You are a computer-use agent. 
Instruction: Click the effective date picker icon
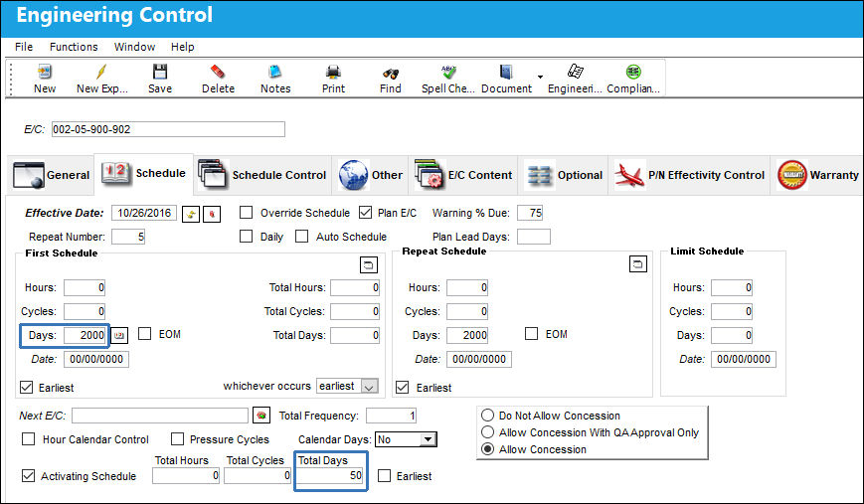191,214
